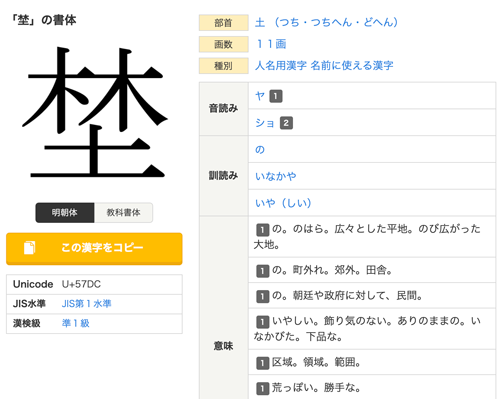Click the 画数 label
This screenshot has width=500, height=399.
pyautogui.click(x=224, y=44)
